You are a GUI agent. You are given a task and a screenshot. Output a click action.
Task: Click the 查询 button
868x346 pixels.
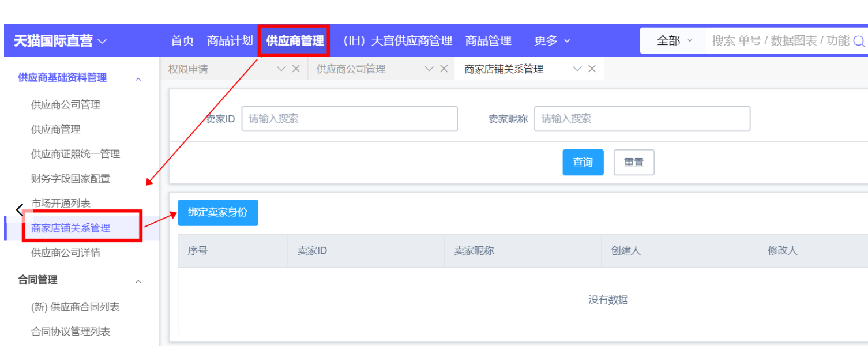coord(583,162)
